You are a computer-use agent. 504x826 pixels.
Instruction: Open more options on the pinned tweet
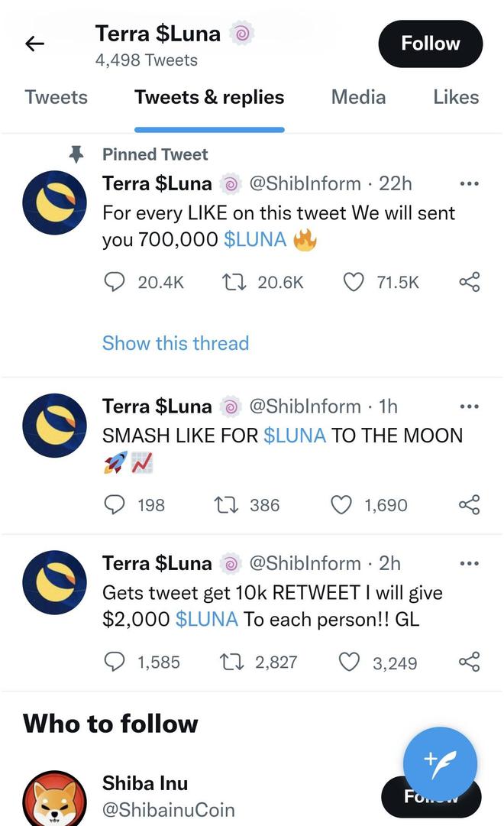pyautogui.click(x=469, y=183)
